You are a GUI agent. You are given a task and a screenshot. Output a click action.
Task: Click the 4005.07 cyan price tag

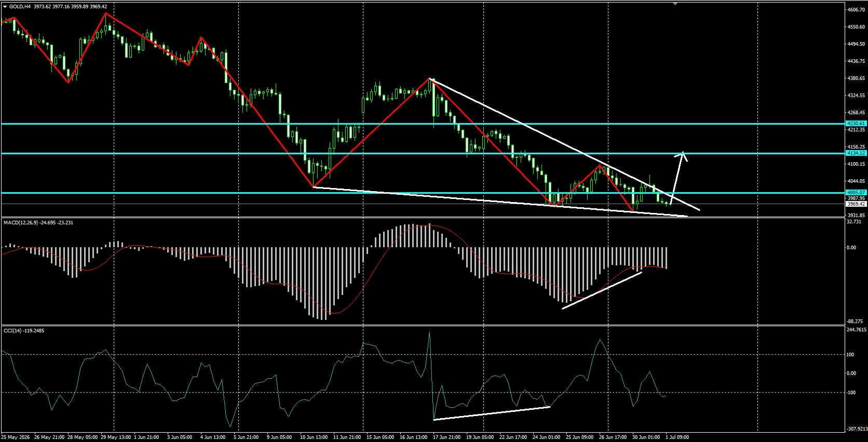[x=856, y=193]
